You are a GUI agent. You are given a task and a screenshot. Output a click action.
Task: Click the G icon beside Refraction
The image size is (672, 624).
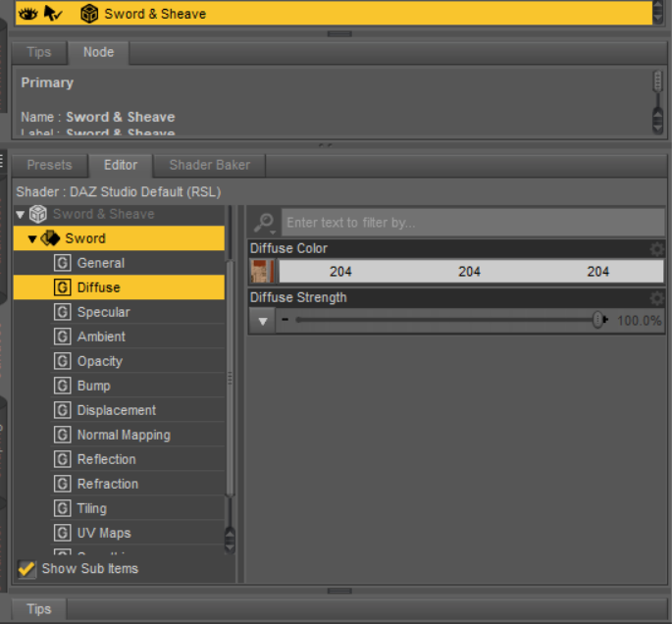pos(63,484)
